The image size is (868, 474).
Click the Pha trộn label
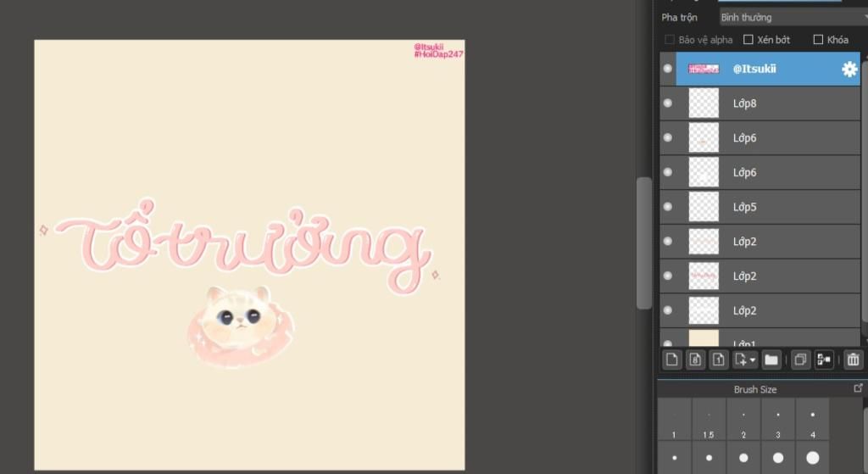point(679,17)
